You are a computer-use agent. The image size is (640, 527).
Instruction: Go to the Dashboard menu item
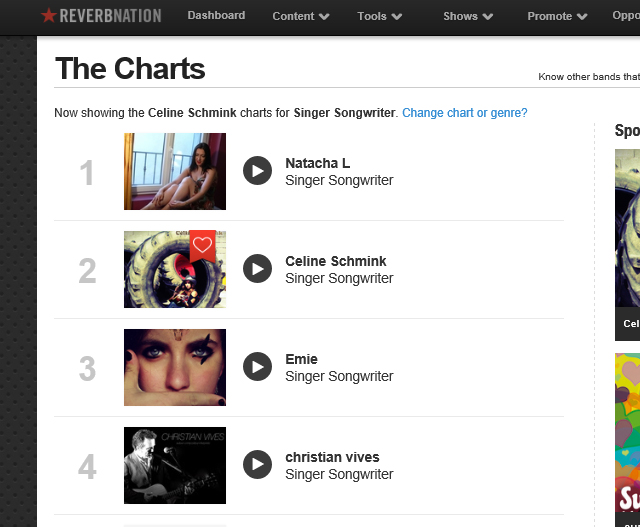pos(216,15)
